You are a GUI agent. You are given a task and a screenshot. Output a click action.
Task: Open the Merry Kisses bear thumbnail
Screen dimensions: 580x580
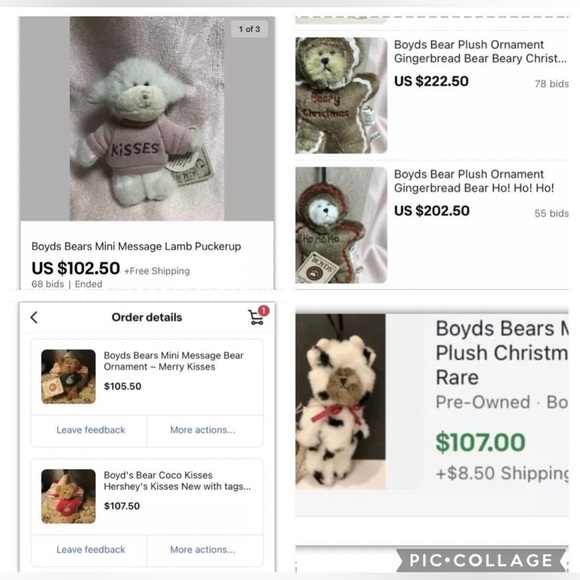click(x=68, y=377)
